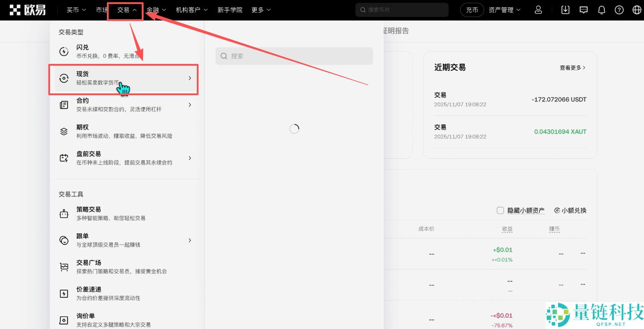Open the 更多 menu in navigation
The image size is (644, 329).
click(x=261, y=9)
